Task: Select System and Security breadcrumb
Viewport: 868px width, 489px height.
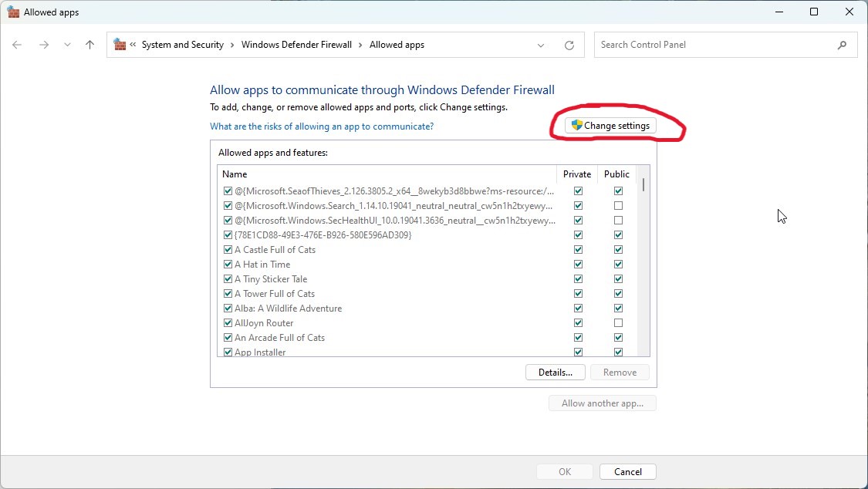Action: [x=182, y=45]
